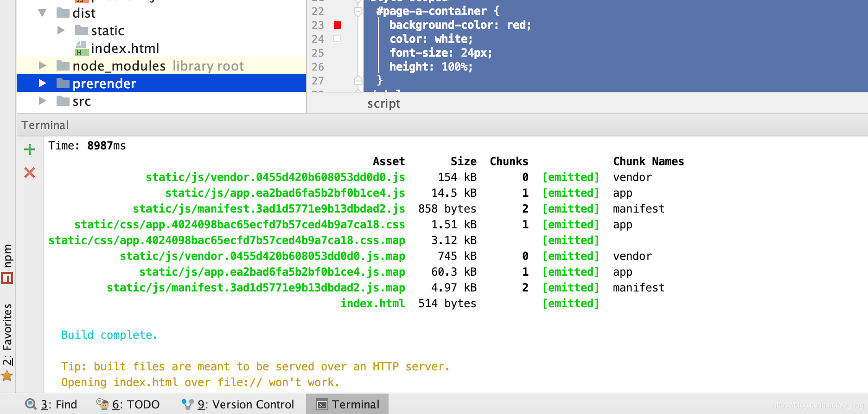Click the Terminal tab console icon
The image size is (868, 414).
(x=322, y=405)
